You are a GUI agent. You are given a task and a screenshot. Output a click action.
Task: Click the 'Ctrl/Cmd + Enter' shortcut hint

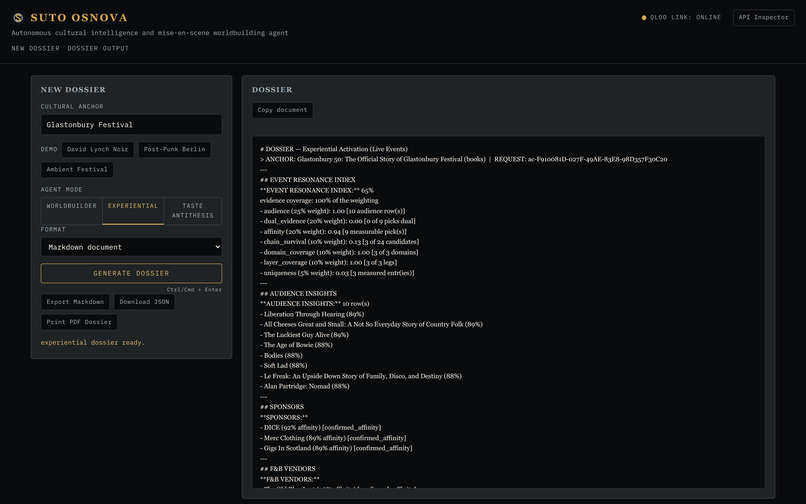(x=194, y=290)
